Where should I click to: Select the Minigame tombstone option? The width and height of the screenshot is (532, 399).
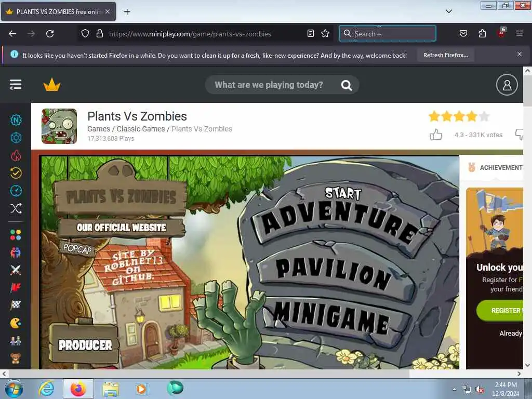coord(334,319)
